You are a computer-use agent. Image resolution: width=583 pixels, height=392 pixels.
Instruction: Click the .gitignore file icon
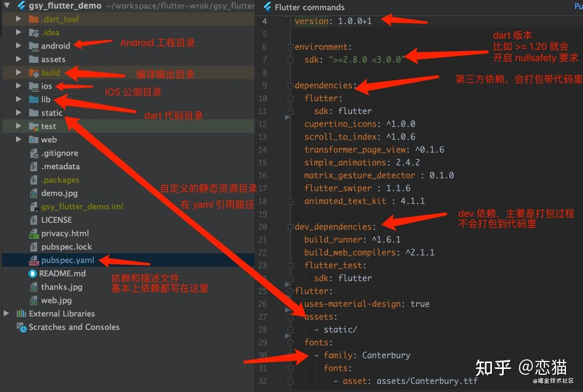coord(34,153)
